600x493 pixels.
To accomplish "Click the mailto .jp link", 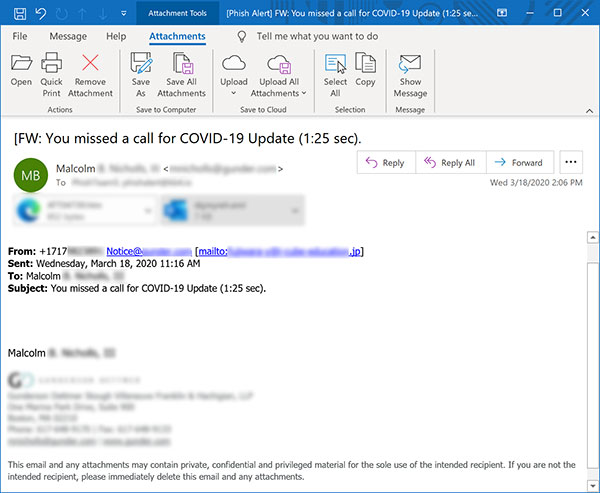I will pos(280,251).
